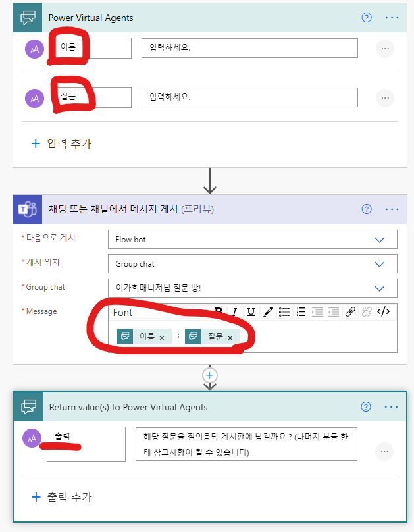This screenshot has width=414, height=532.
Task: Expand the Group chat dropdown 이가희매니저님 질문 방!
Action: pyautogui.click(x=253, y=288)
